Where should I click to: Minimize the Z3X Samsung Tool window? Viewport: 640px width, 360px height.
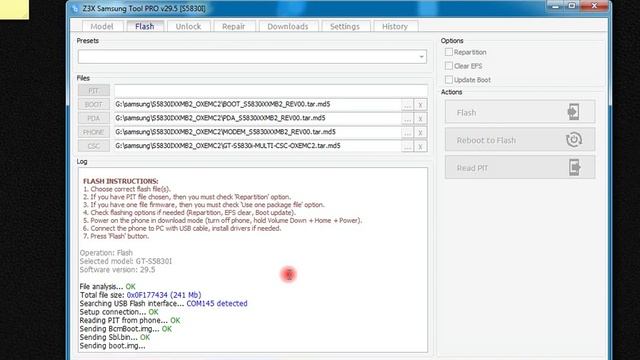tap(555, 6)
